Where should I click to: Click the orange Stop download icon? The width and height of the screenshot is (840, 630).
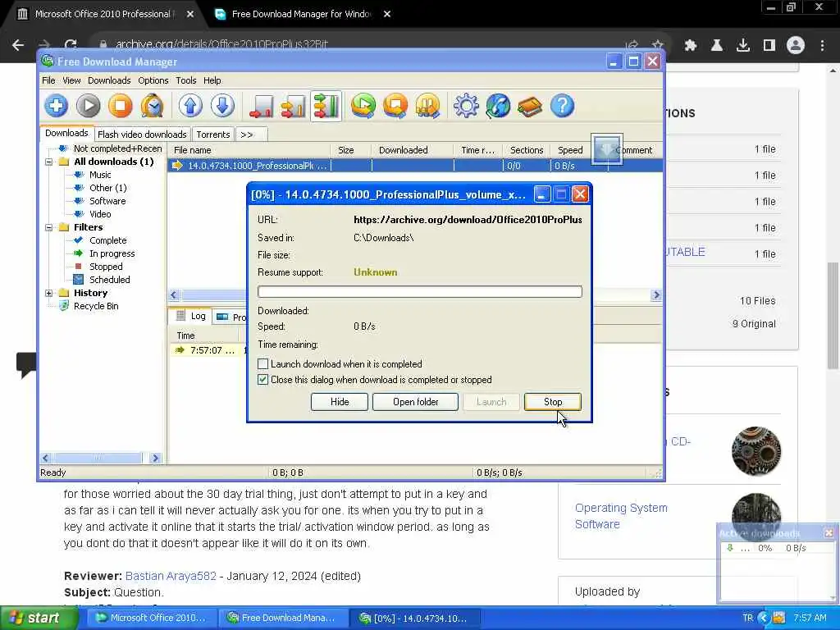point(121,106)
